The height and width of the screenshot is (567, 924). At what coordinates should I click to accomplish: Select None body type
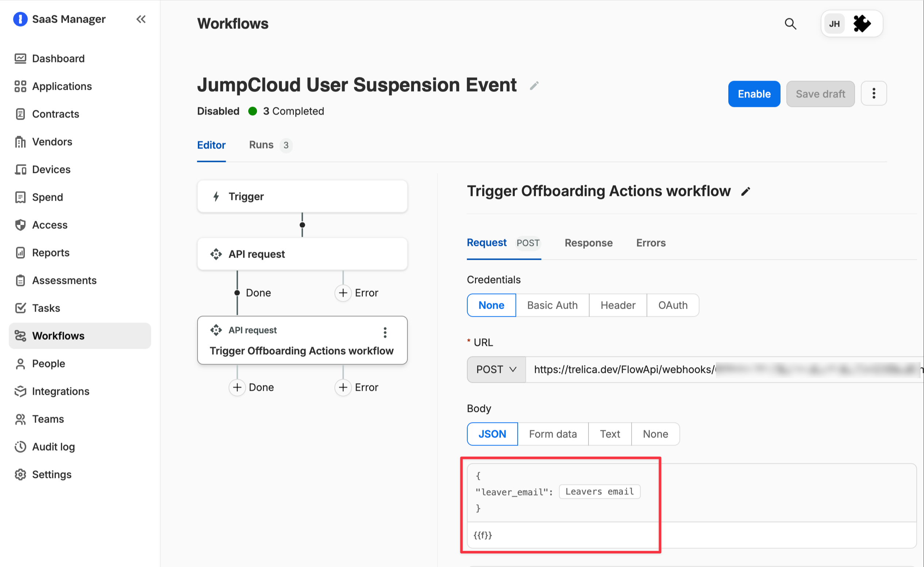pyautogui.click(x=655, y=434)
